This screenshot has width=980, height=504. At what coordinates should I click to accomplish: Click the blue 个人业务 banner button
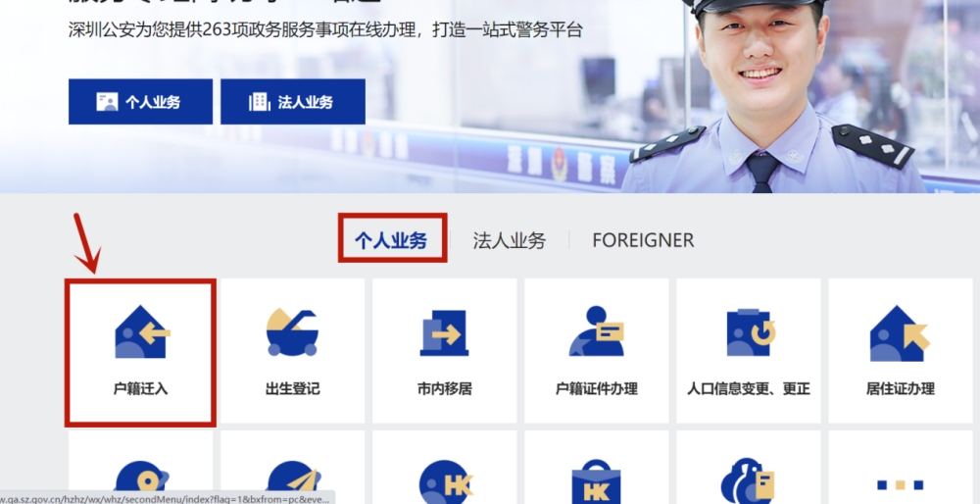(x=140, y=101)
